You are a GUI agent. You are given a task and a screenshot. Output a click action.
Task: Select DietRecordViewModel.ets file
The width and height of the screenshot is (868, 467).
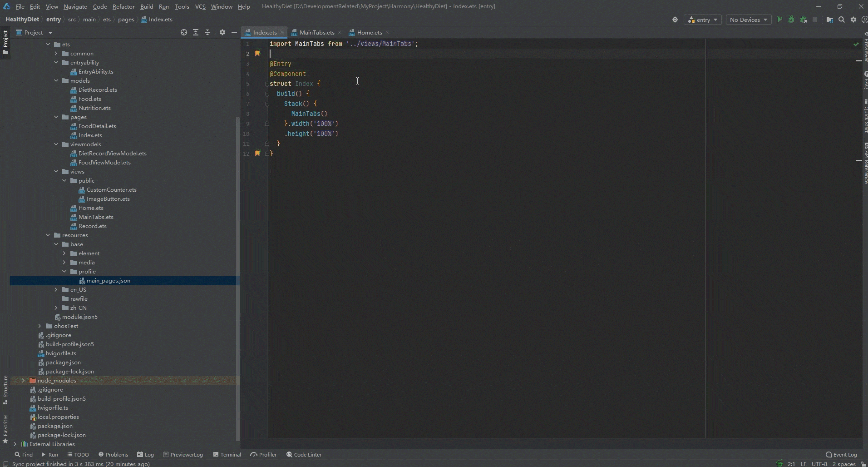tap(112, 154)
